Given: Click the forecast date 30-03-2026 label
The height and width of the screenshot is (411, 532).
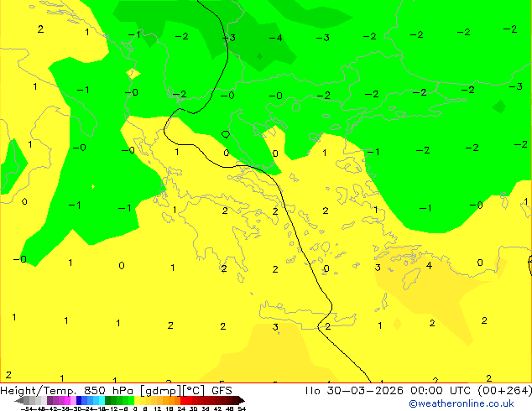Looking at the screenshot, I should click(x=365, y=391).
